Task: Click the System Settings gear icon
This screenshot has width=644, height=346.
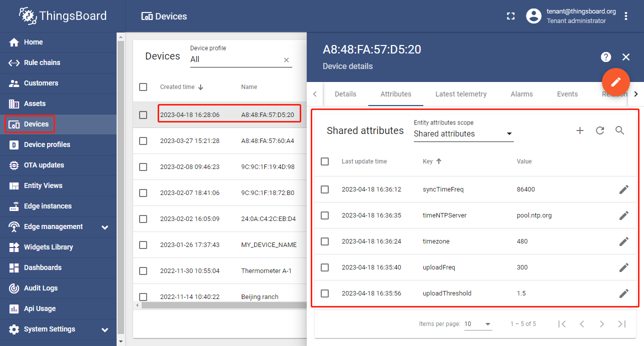Action: [x=14, y=329]
